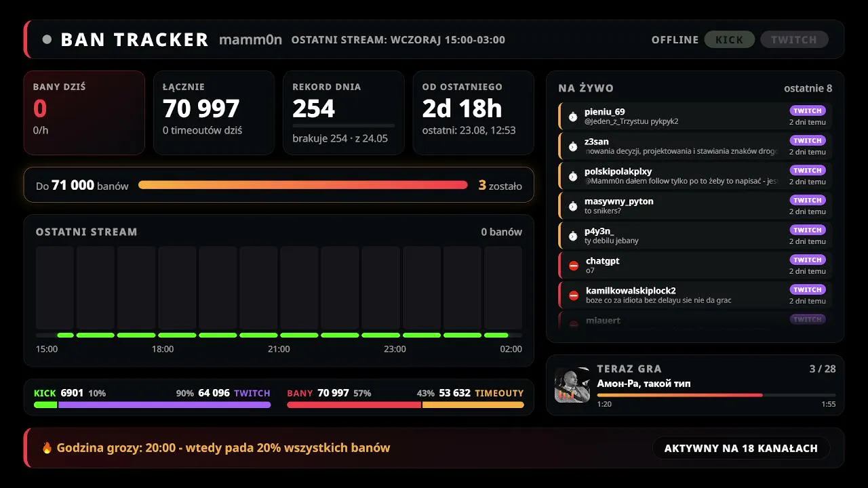
Task: Open the p4y3n_ username in live feed
Action: click(x=599, y=231)
